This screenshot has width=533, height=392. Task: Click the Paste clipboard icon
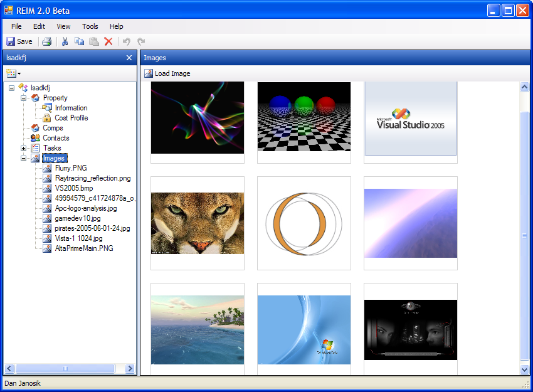pos(94,41)
